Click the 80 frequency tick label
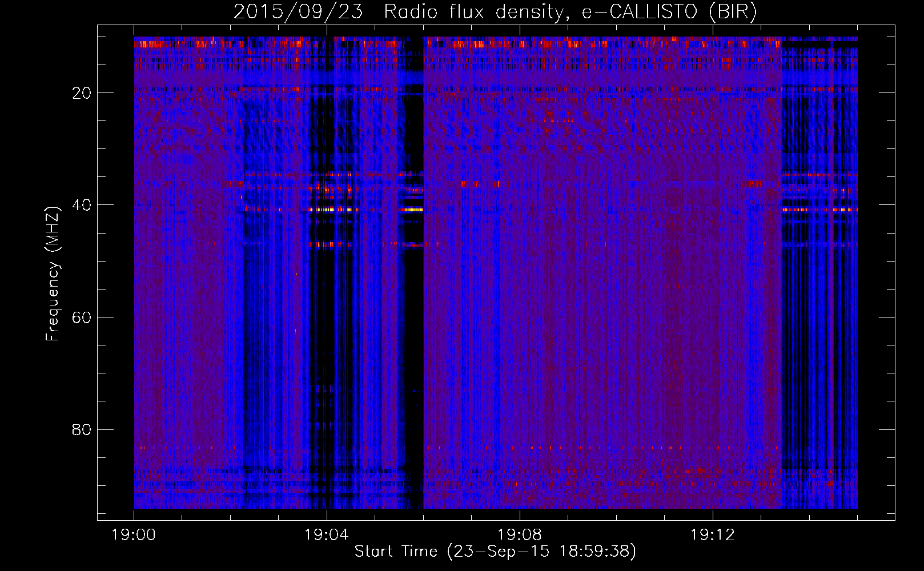The height and width of the screenshot is (571, 924). point(82,429)
